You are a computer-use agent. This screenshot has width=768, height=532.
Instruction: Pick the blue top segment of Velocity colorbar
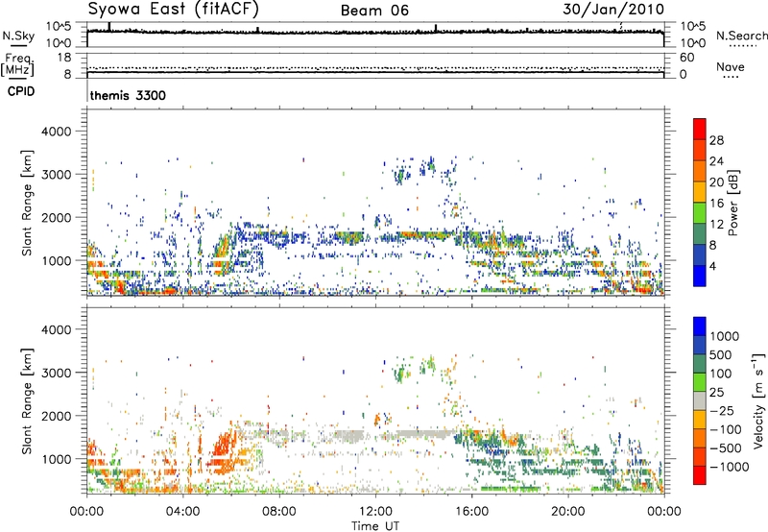(x=700, y=326)
